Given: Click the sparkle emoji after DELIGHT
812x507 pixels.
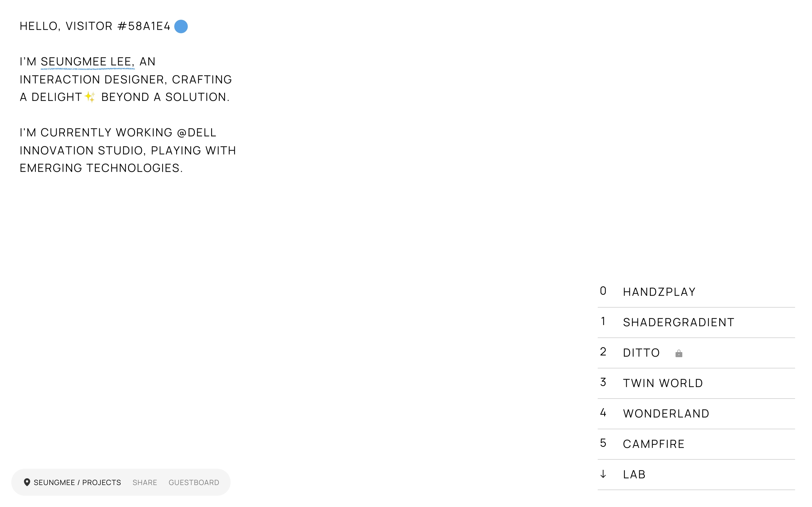Looking at the screenshot, I should point(90,97).
